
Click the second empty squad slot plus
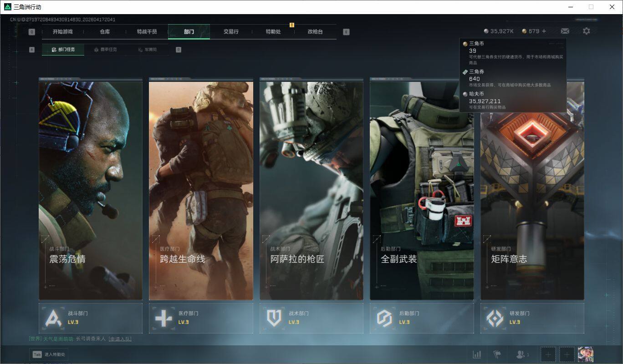point(567,354)
